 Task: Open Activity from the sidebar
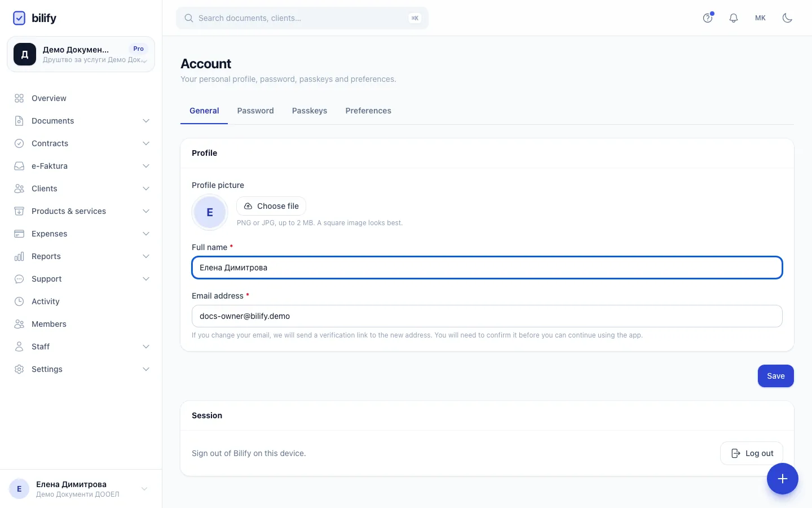click(81, 301)
